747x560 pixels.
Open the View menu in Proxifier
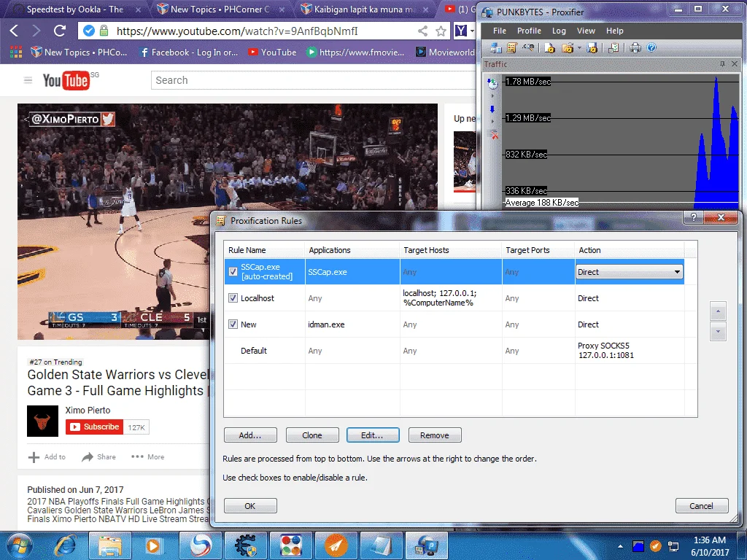click(586, 31)
